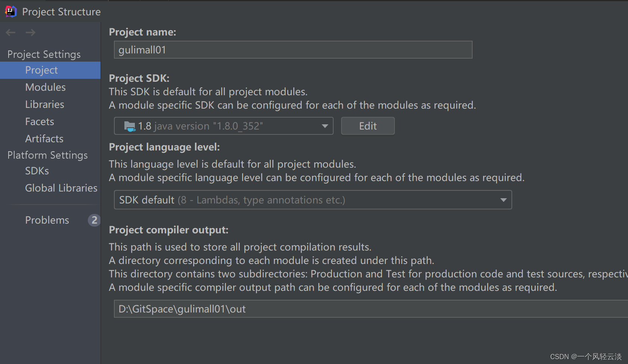Click the Project Structure window title
Screen dimensions: 628x364
[x=61, y=12]
